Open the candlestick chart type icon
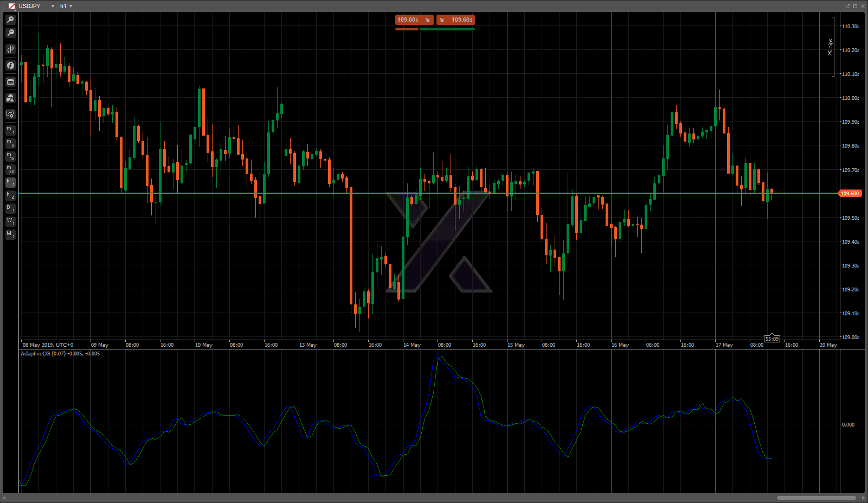This screenshot has height=503, width=868. (10, 49)
